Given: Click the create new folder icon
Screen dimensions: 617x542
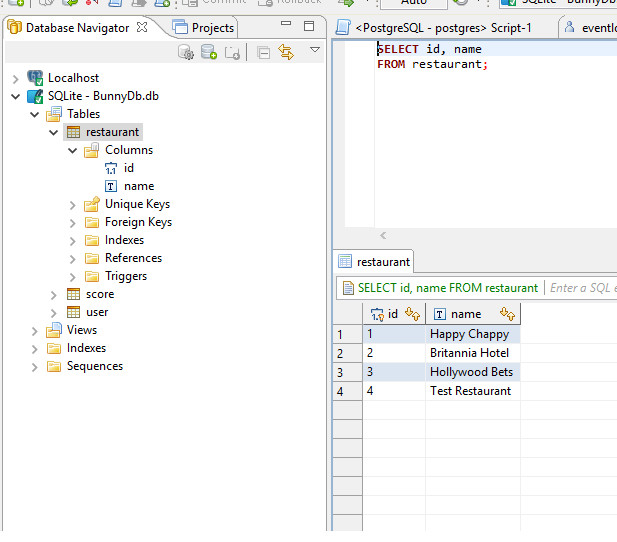Looking at the screenshot, I should (232, 52).
